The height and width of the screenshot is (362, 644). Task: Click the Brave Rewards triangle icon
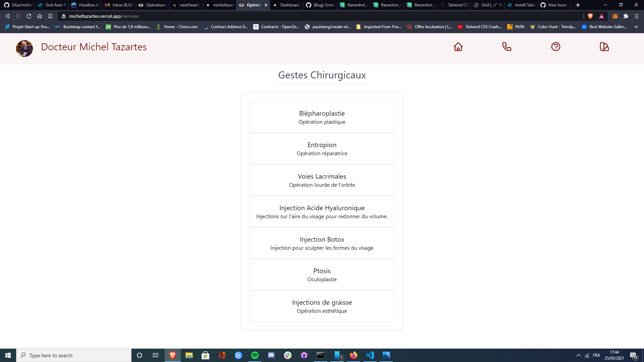[x=601, y=16]
